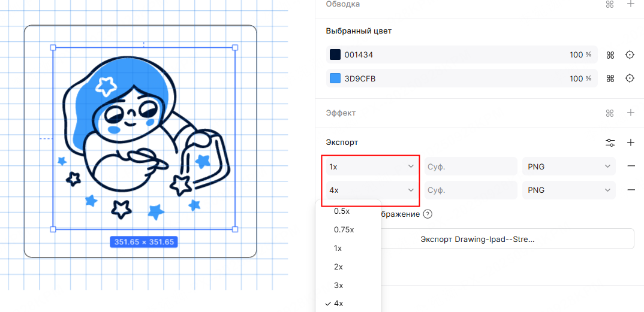Open the PNG format dropdown in second export row
The image size is (644, 312).
(x=568, y=190)
